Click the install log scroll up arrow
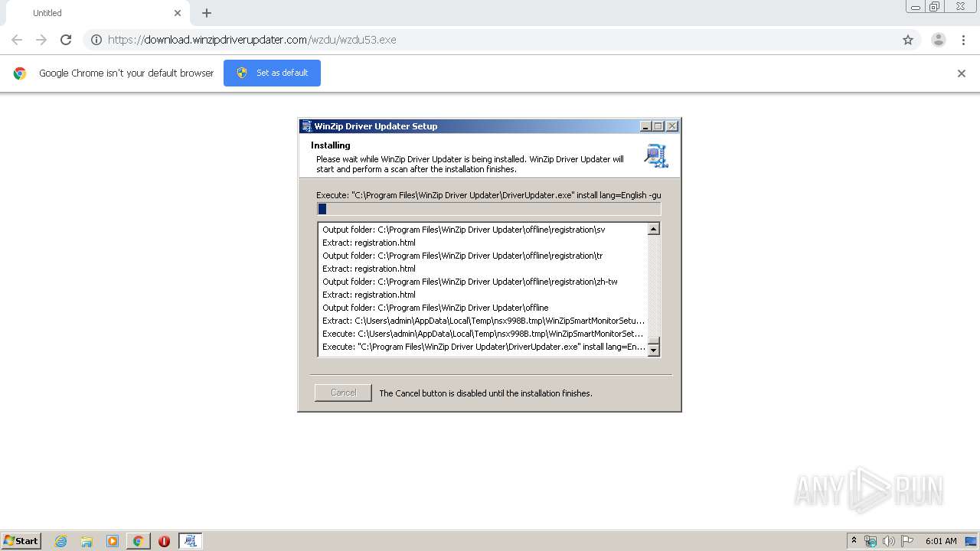Image resolution: width=980 pixels, height=551 pixels. (653, 229)
